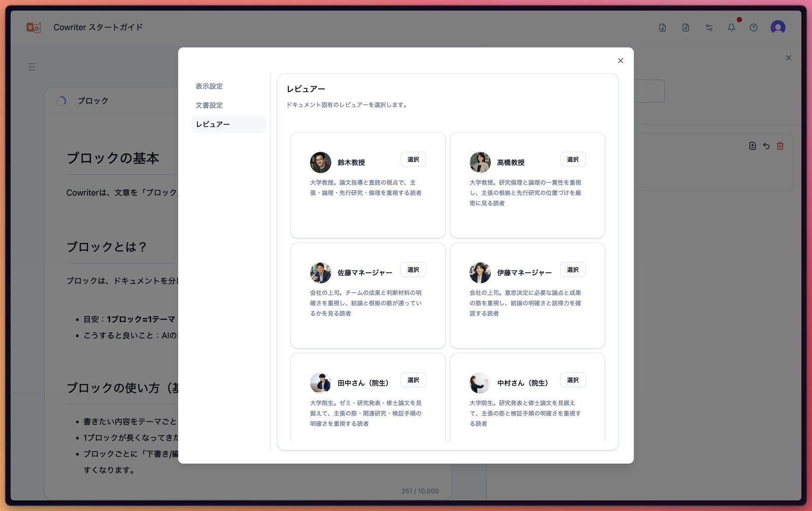The image size is (812, 511).
Task: Select 中村さん（院生）as a reviewer
Action: pos(572,380)
